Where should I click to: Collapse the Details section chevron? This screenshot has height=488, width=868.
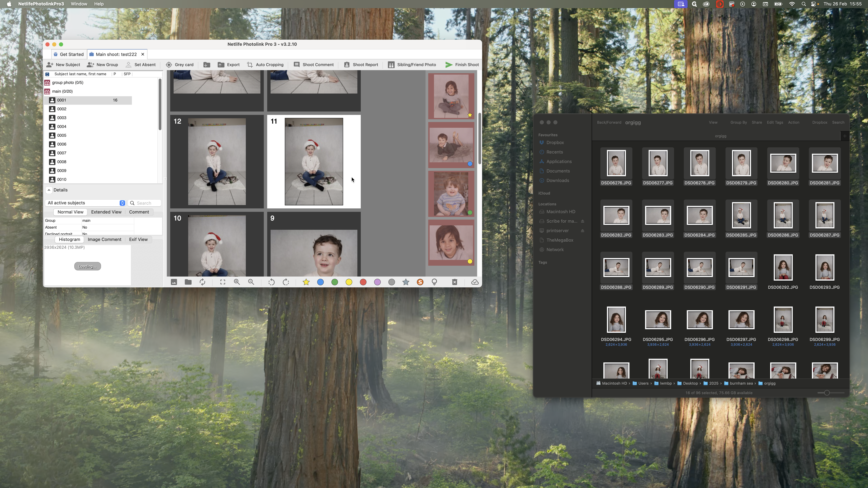(49, 190)
